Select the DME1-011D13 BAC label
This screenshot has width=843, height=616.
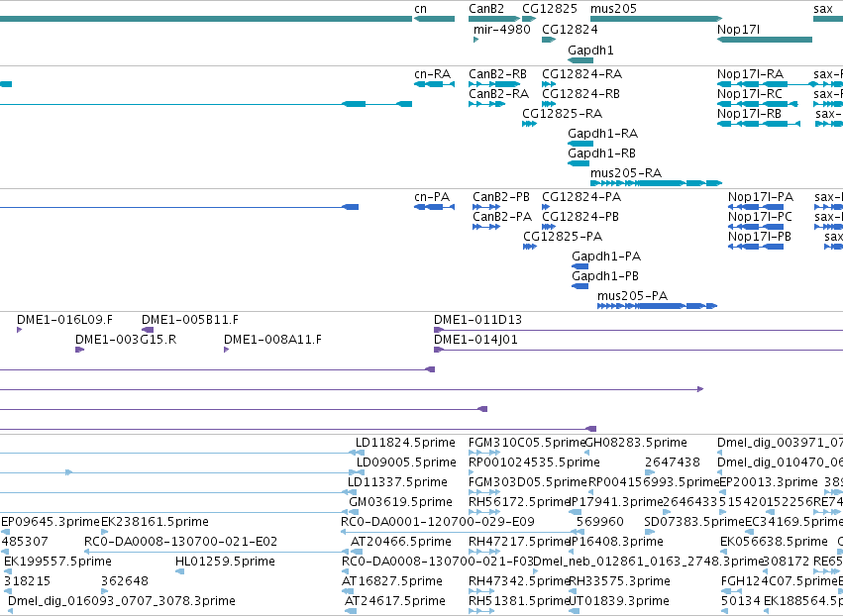477,320
